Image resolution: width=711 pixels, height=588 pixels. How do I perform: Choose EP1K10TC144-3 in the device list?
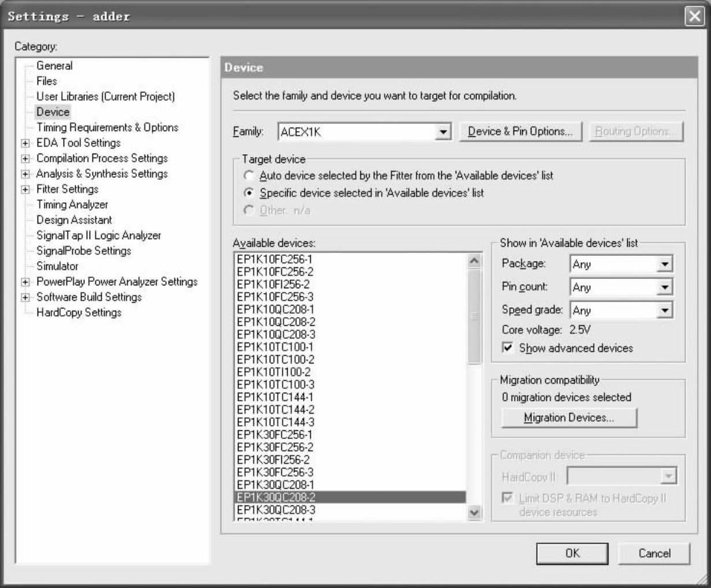coord(276,422)
